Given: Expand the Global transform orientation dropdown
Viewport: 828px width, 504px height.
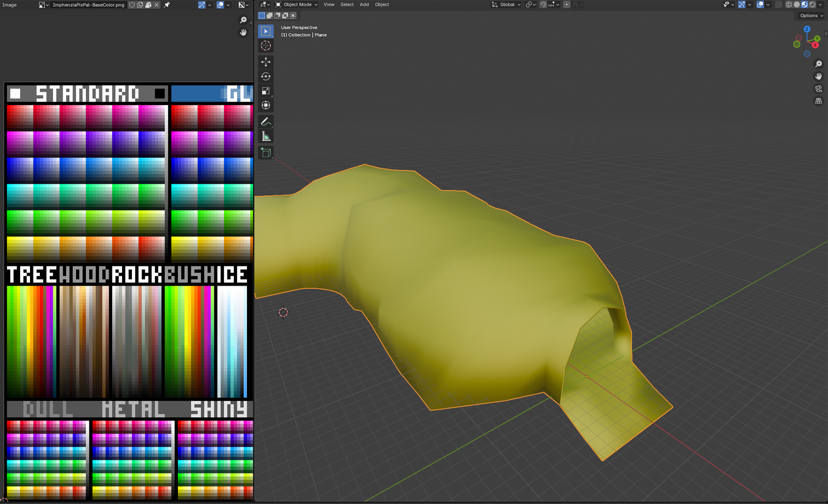Looking at the screenshot, I should tap(506, 5).
